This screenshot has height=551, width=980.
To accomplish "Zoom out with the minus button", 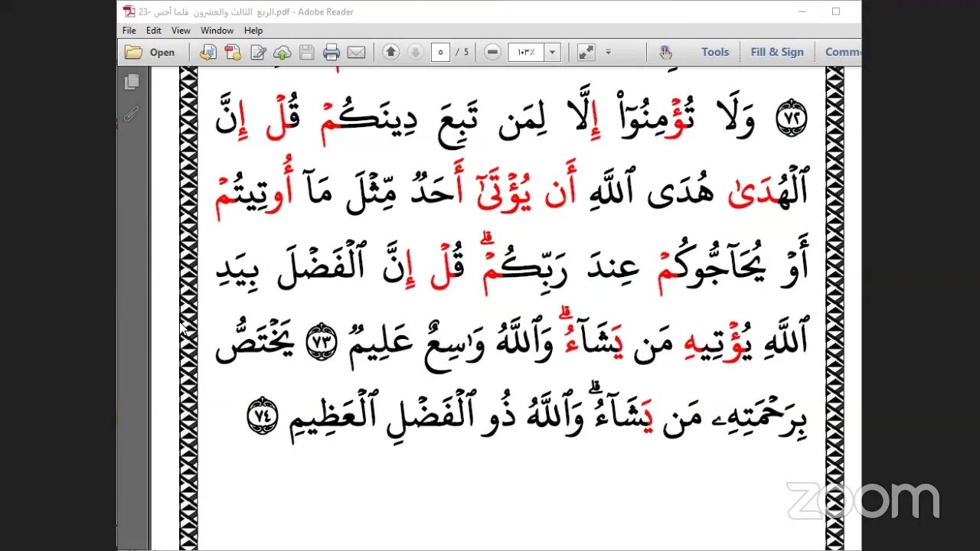I will (493, 52).
